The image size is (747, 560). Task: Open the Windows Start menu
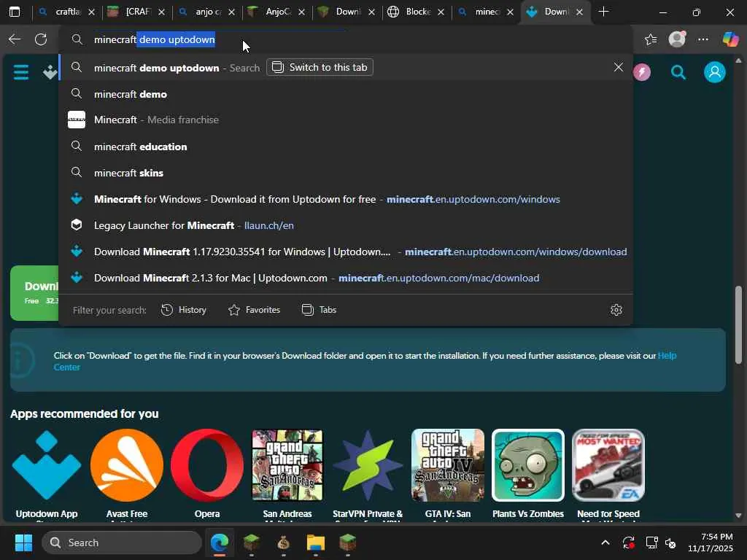point(23,542)
